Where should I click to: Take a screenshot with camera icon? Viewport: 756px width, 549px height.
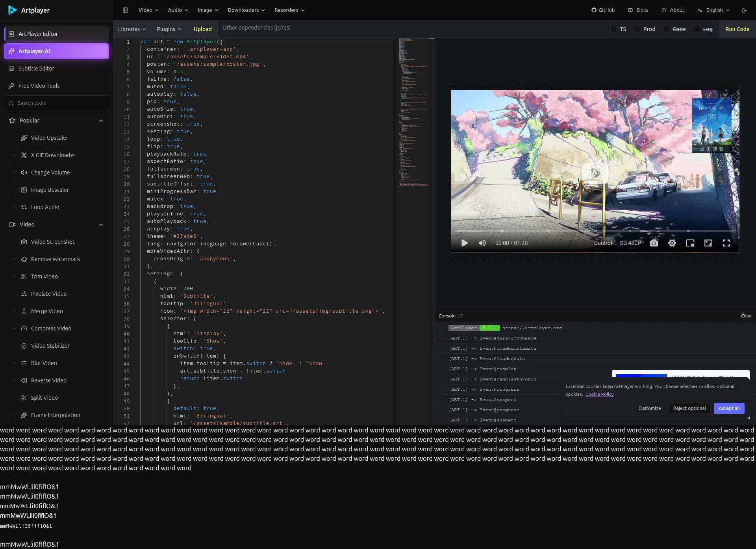654,243
